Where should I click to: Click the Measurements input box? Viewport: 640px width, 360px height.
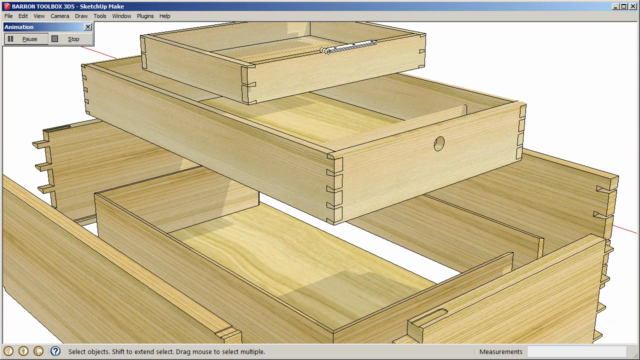coord(576,351)
